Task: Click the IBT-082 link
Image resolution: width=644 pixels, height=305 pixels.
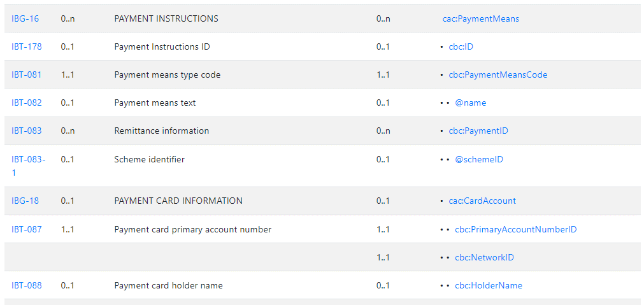Action: click(27, 103)
